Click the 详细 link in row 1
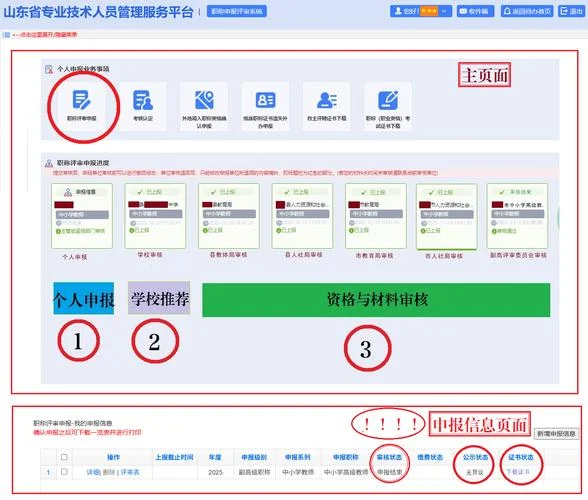 click(x=92, y=472)
